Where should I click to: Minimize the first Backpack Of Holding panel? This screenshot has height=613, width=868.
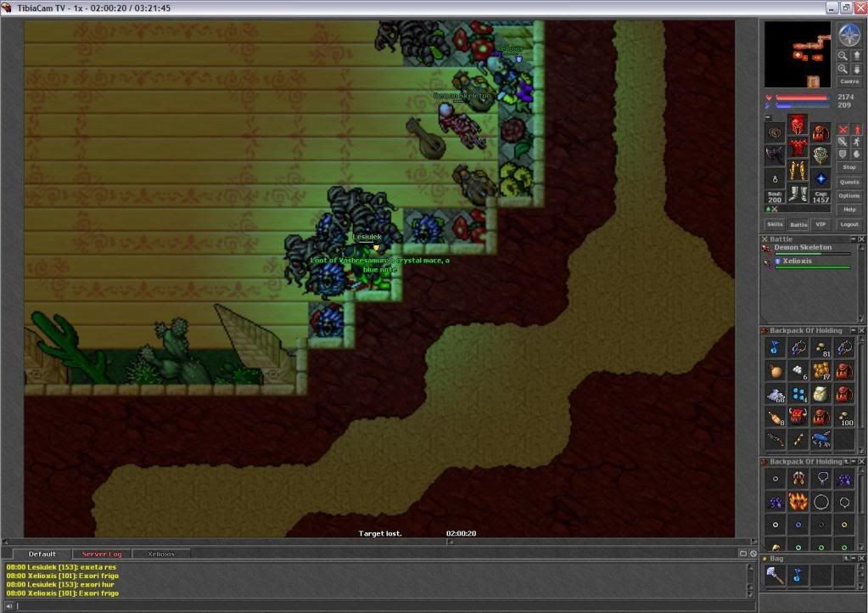pyautogui.click(x=853, y=330)
